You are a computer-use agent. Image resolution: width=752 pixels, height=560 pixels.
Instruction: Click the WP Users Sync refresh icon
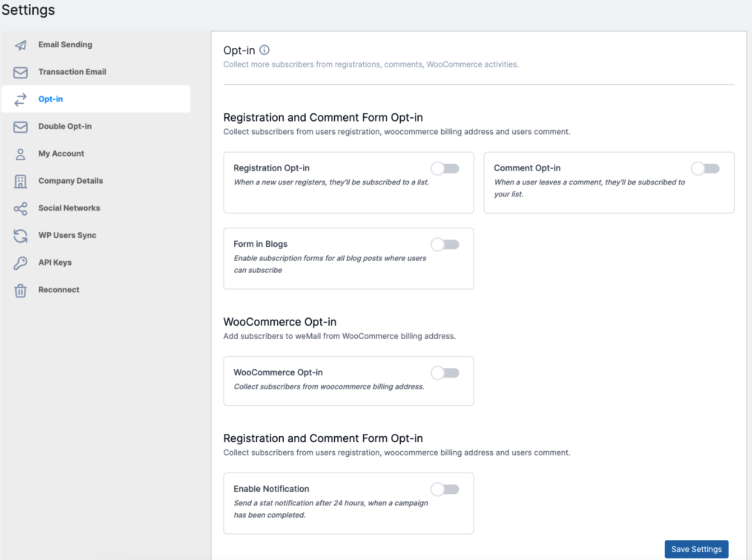coord(20,235)
